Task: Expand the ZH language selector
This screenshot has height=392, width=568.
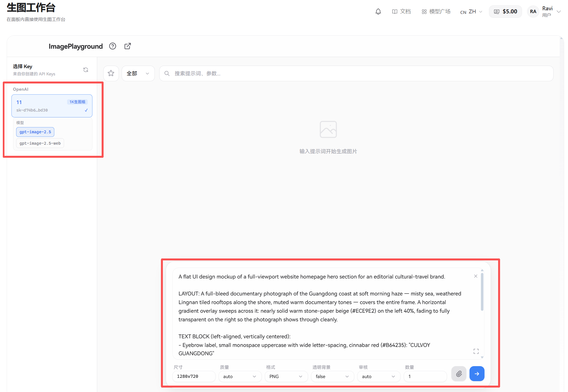Action: (471, 12)
